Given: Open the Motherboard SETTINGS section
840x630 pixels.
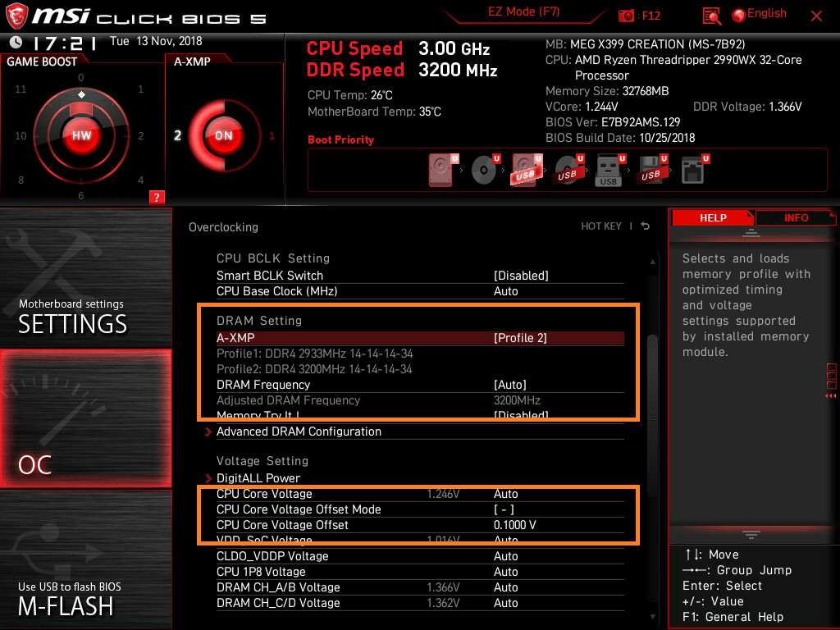Looking at the screenshot, I should click(x=85, y=277).
